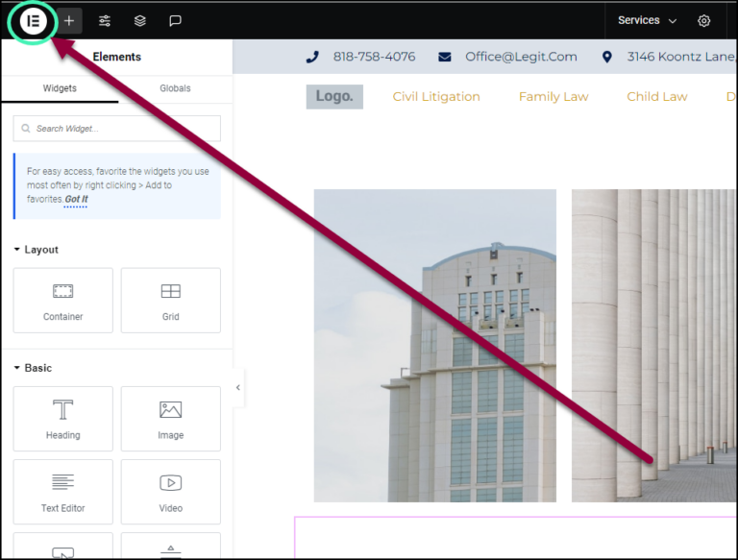Open the Notes speech bubble icon
Screen dimensions: 738x560
175,20
